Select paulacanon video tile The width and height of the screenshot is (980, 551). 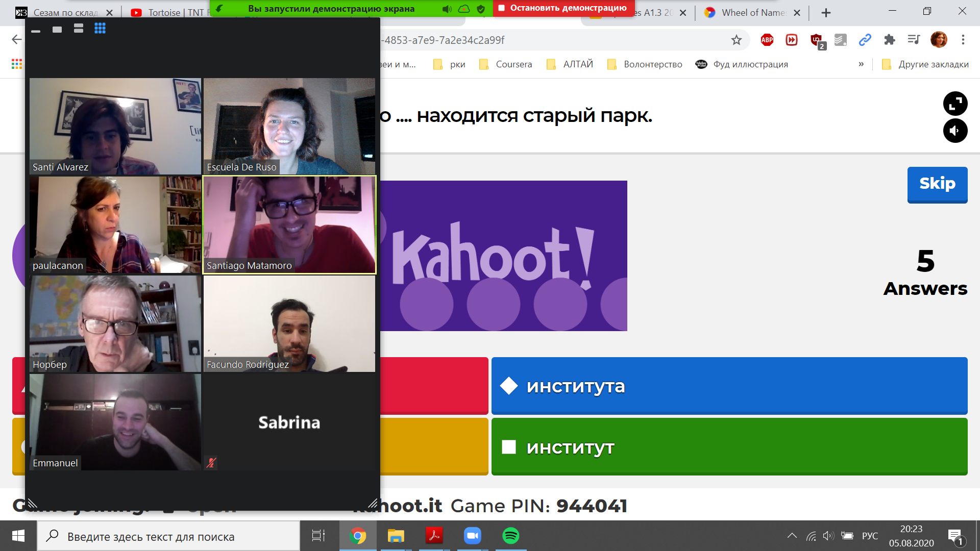click(115, 225)
